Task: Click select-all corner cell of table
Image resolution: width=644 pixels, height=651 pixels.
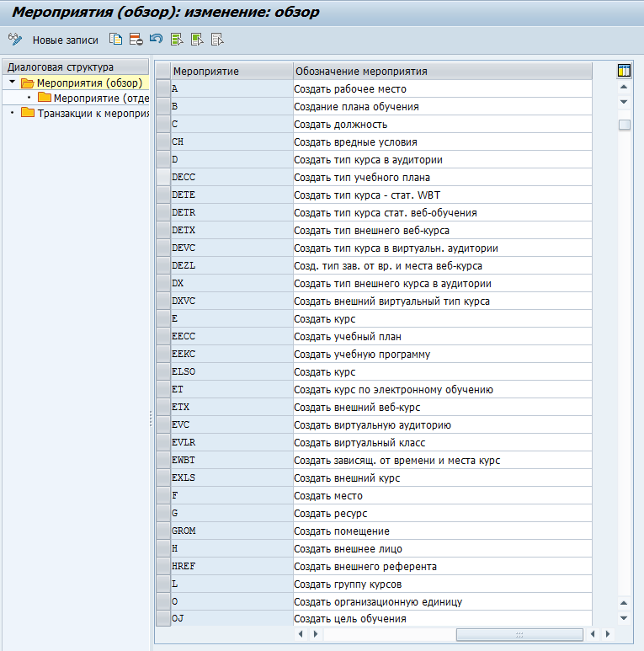Action: pos(163,71)
